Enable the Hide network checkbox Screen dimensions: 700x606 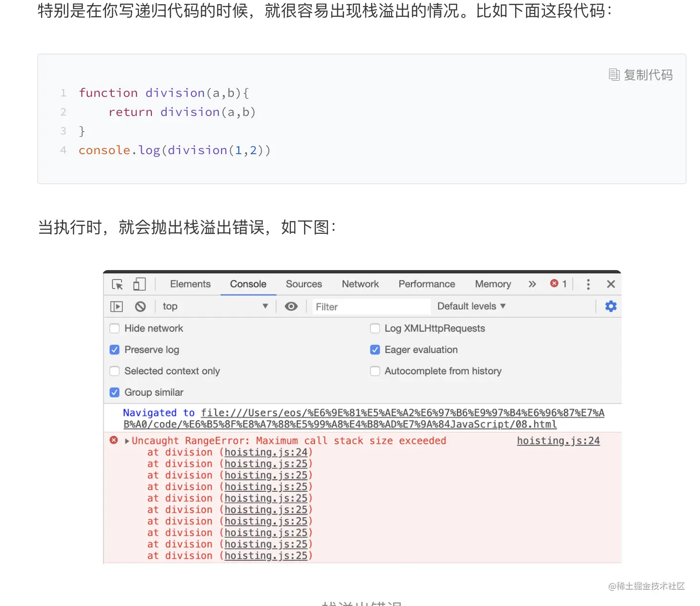115,328
